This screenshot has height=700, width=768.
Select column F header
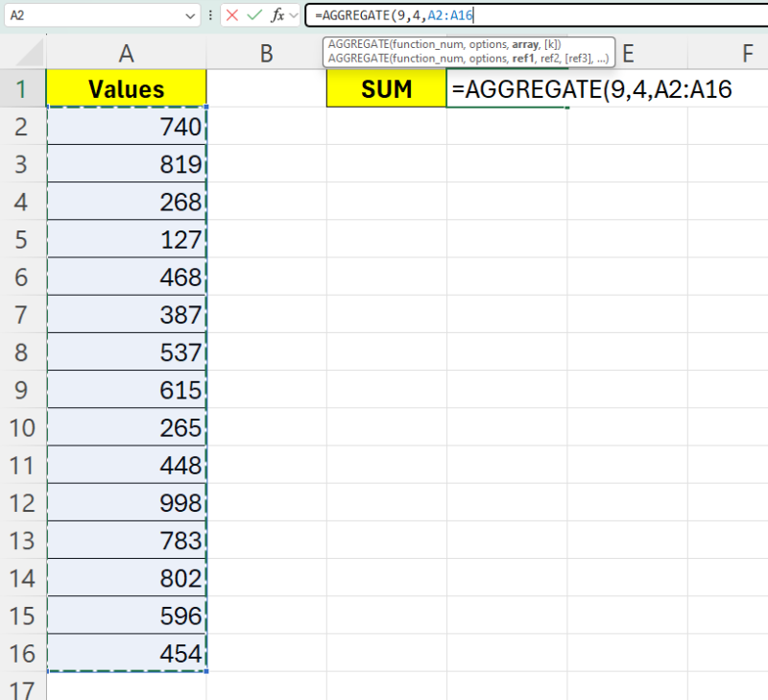click(x=746, y=54)
